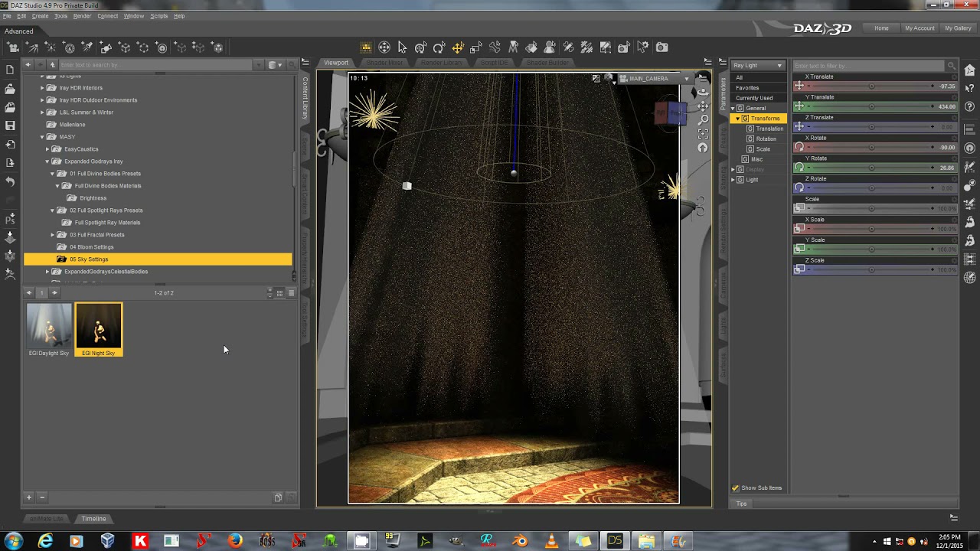
Task: Select the Brightness folder in the tree
Action: [93, 198]
